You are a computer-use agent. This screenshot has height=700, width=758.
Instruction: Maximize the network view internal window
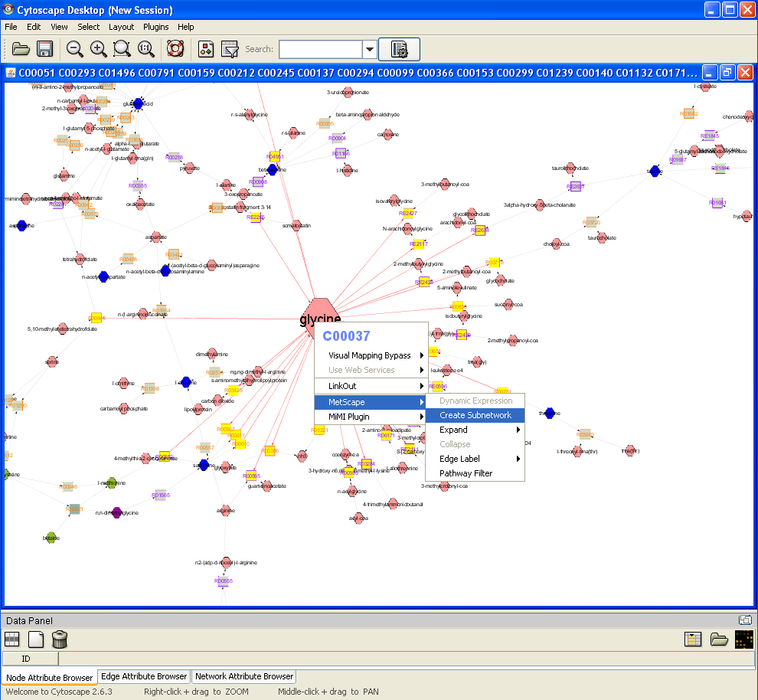(727, 73)
